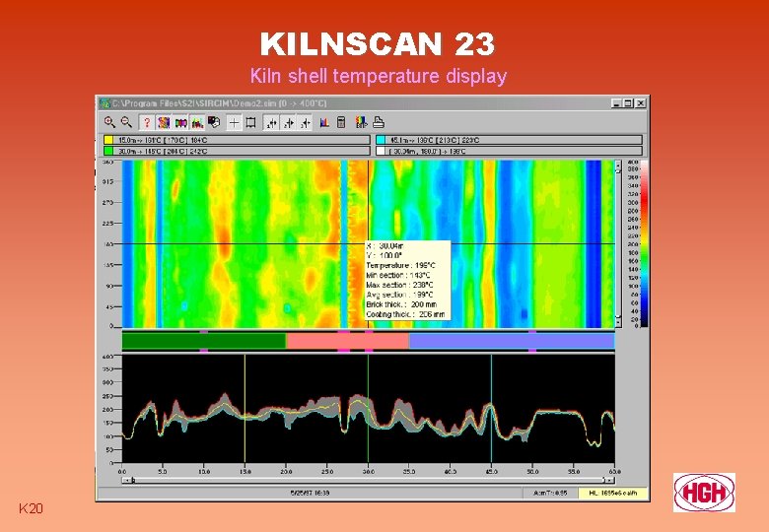This screenshot has width=769, height=532.
Task: Click the green cursor color swatch
Action: pyautogui.click(x=108, y=151)
